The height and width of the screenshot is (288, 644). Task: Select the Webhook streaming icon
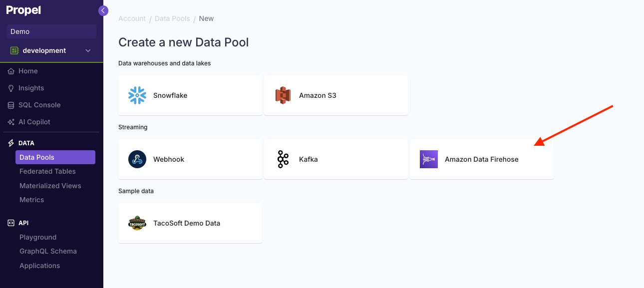click(x=137, y=159)
